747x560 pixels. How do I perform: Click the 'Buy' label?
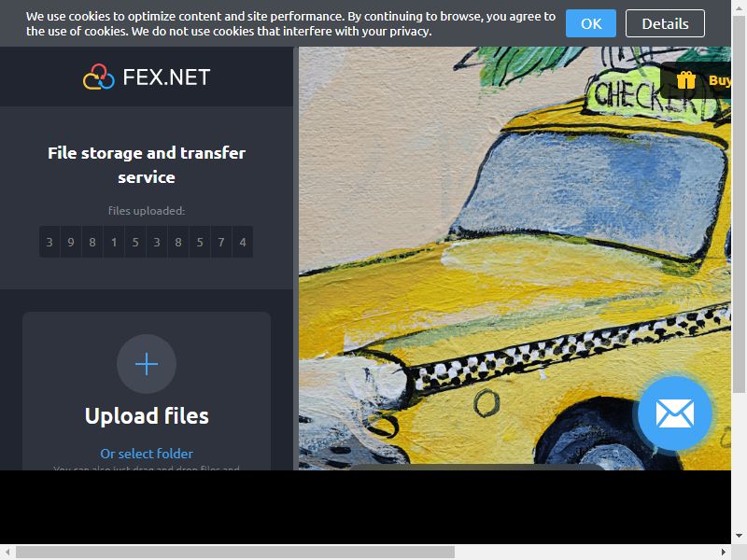click(719, 80)
